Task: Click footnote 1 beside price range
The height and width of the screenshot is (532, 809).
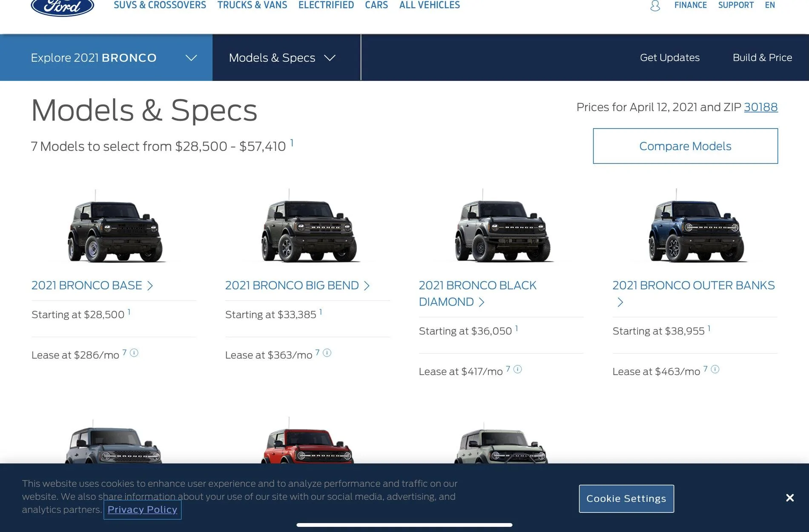Action: (292, 143)
